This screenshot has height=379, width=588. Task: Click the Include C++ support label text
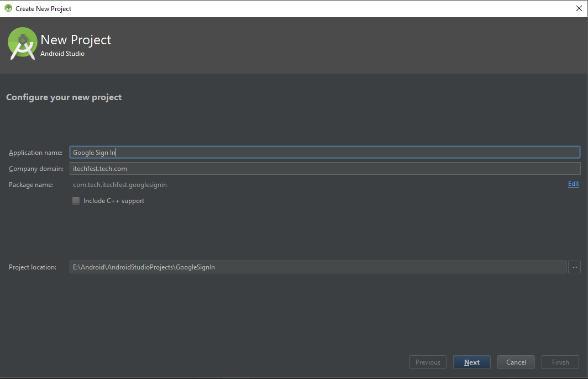coord(113,201)
